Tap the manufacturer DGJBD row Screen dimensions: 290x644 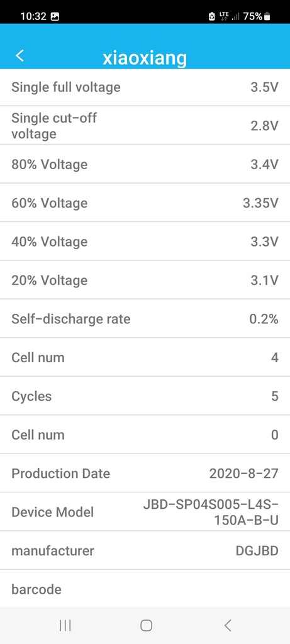pyautogui.click(x=145, y=550)
